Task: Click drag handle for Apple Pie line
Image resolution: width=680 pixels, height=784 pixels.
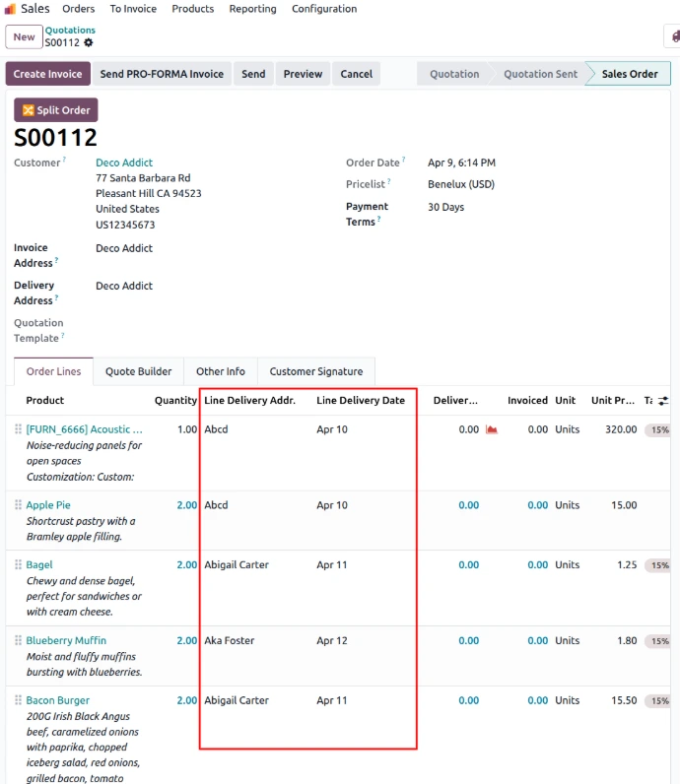Action: (18, 505)
